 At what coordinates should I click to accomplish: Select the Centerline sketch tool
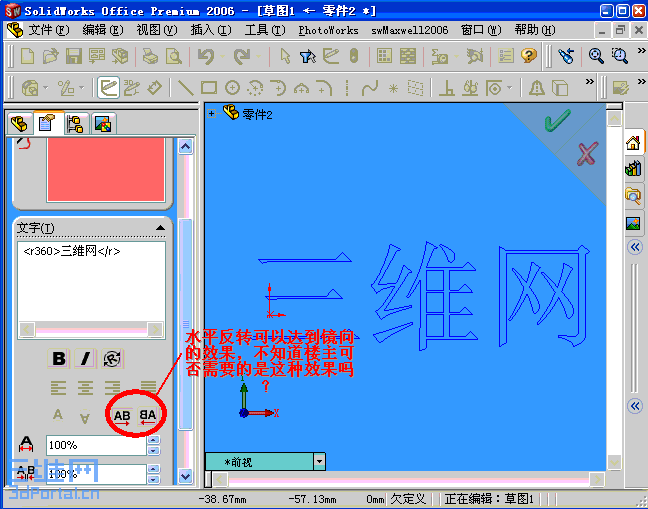347,88
